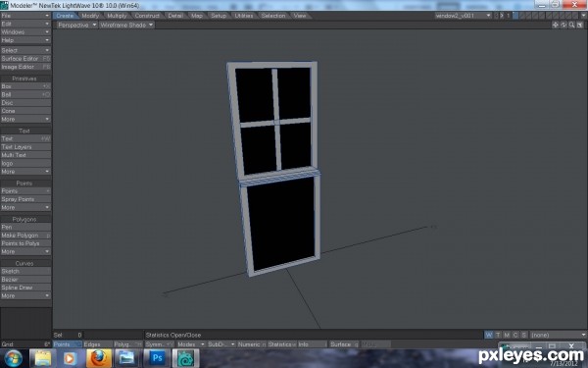Click the viewport move (pan) icon
Viewport: 588px width, 368px height.
pos(556,25)
